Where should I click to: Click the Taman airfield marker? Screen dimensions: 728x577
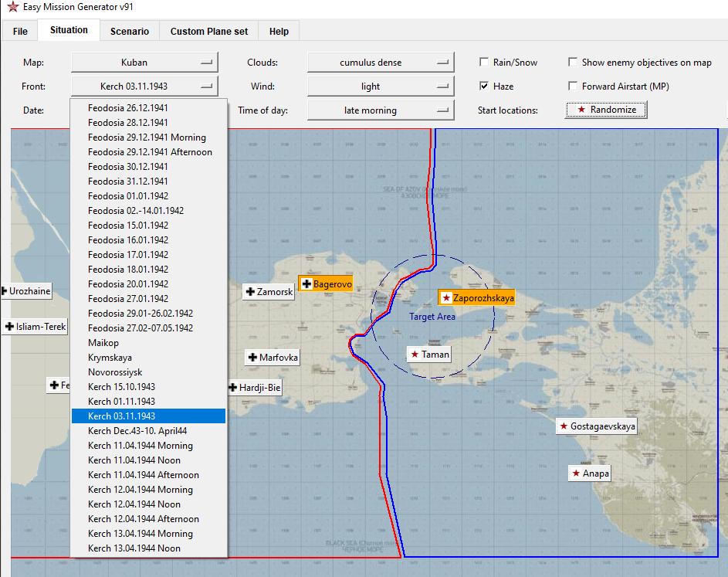coord(429,355)
